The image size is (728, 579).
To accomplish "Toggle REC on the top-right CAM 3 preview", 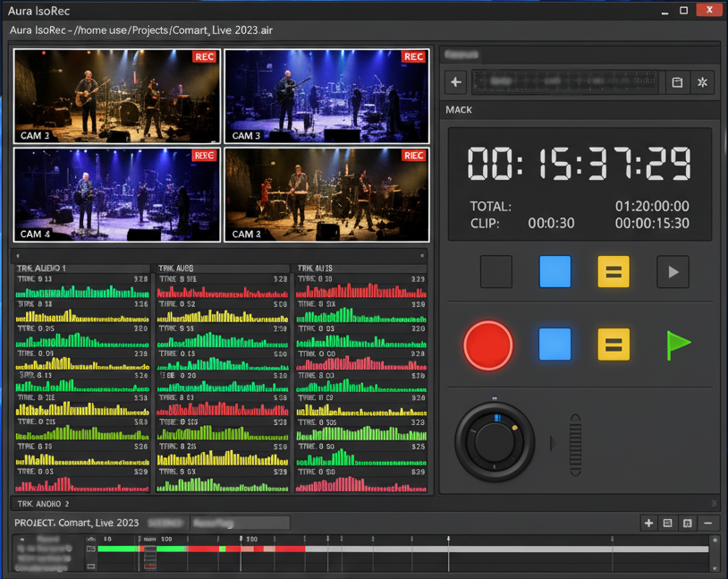I will (x=413, y=56).
